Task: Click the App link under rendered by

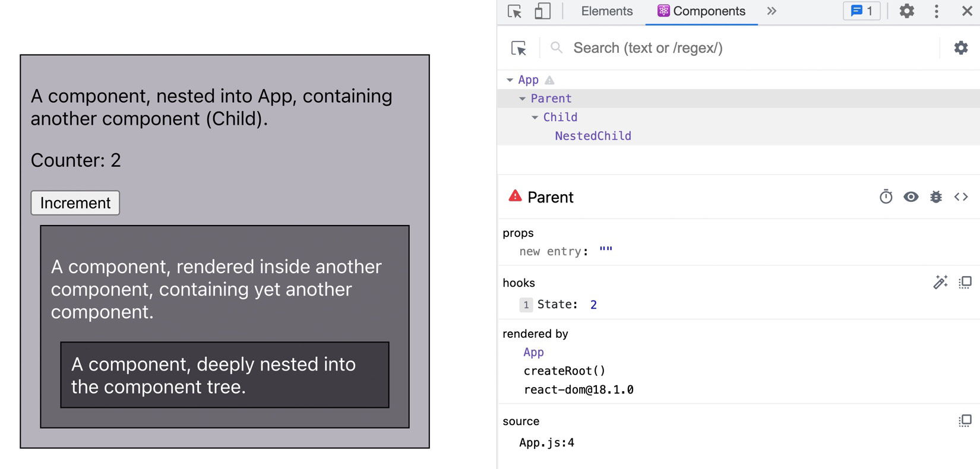Action: coord(533,352)
